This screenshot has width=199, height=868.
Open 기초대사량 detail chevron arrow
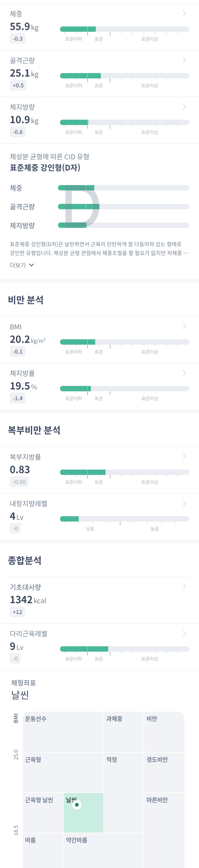pyautogui.click(x=184, y=587)
